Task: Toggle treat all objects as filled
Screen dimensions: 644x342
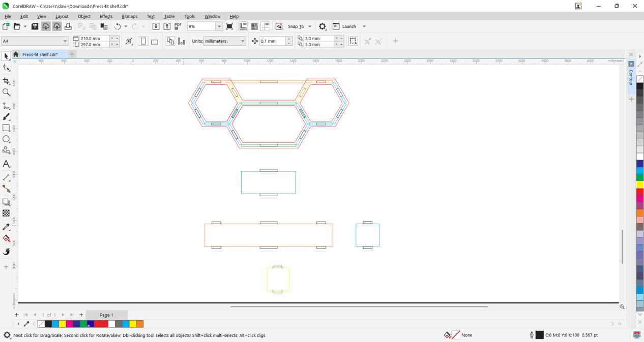Action: point(353,41)
